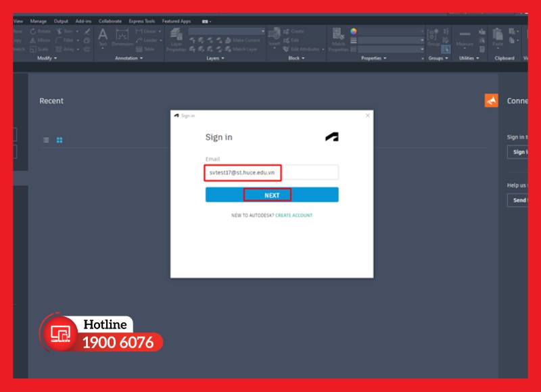Image resolution: width=541 pixels, height=392 pixels.
Task: Click Edit Attributes in Block panel
Action: [x=302, y=49]
